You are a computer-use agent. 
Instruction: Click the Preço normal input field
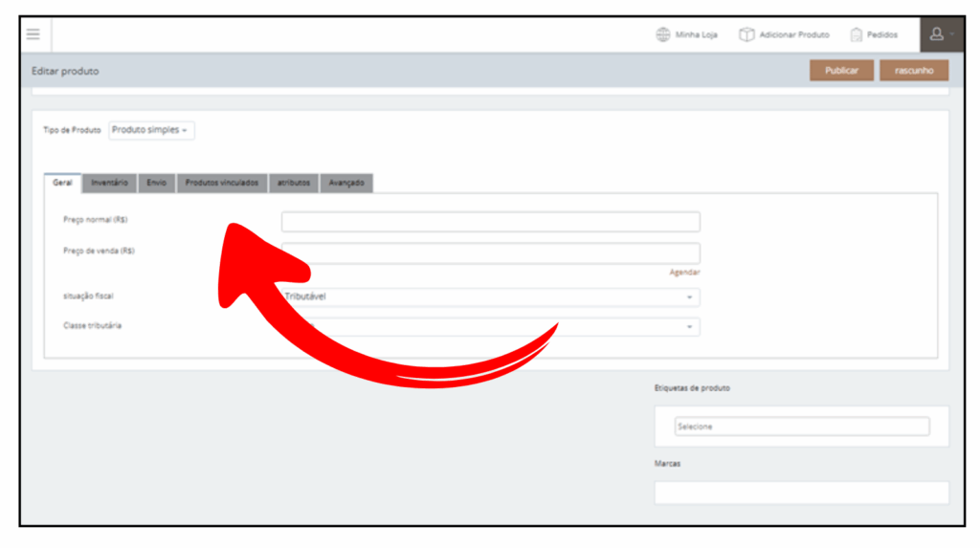(x=490, y=222)
